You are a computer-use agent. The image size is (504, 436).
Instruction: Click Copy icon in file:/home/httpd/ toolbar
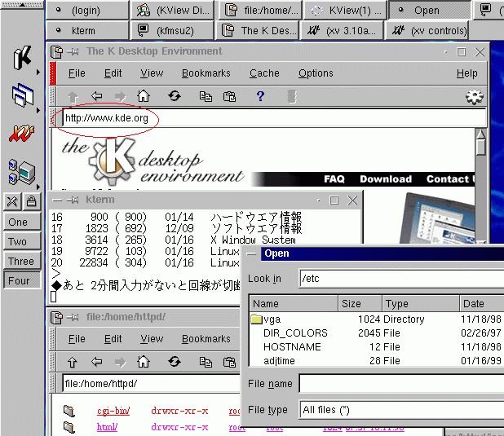[206, 362]
